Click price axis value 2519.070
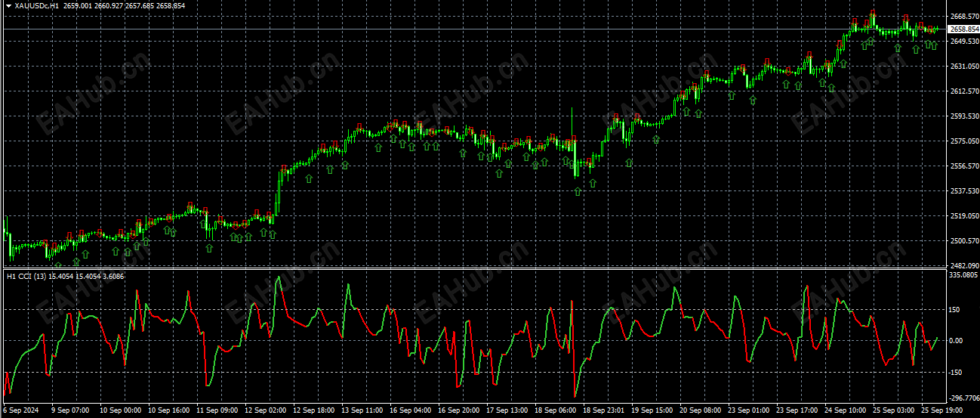 963,216
